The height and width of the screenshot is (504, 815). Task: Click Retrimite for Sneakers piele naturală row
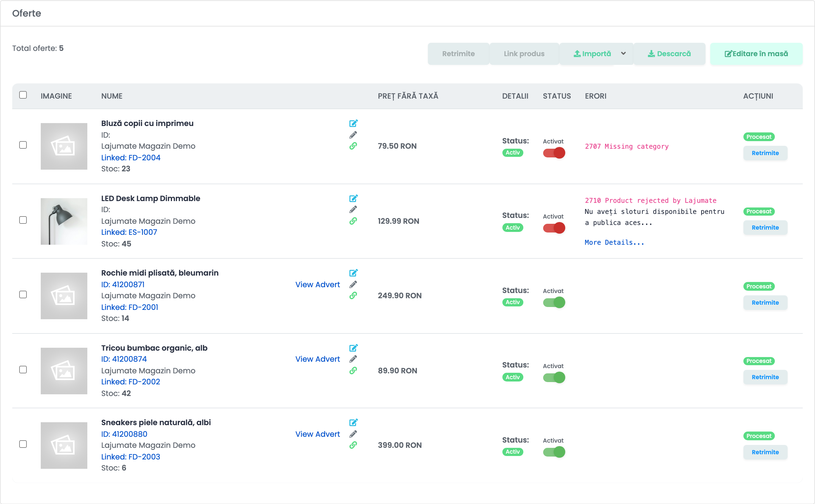[765, 452]
